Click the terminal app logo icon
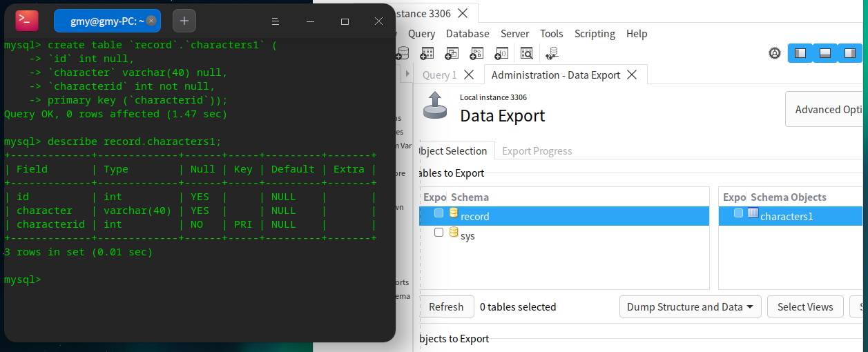The width and height of the screenshot is (868, 352). point(27,21)
